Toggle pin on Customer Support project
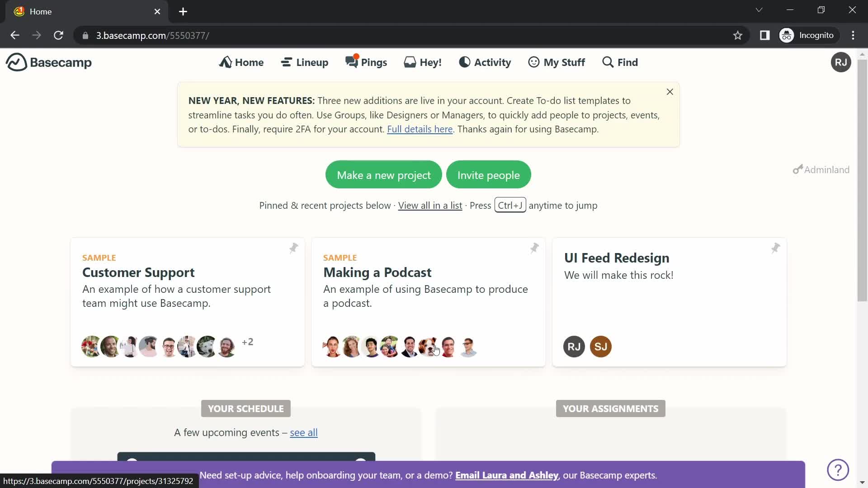868x488 pixels. click(293, 248)
